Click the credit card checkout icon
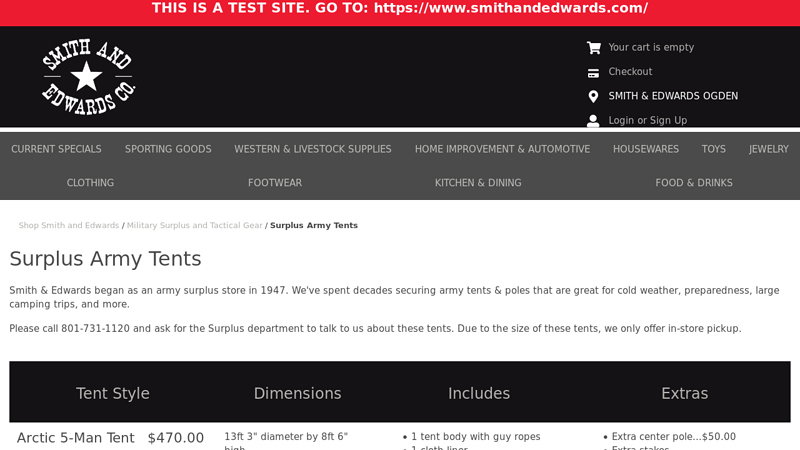This screenshot has height=450, width=800. (x=593, y=72)
